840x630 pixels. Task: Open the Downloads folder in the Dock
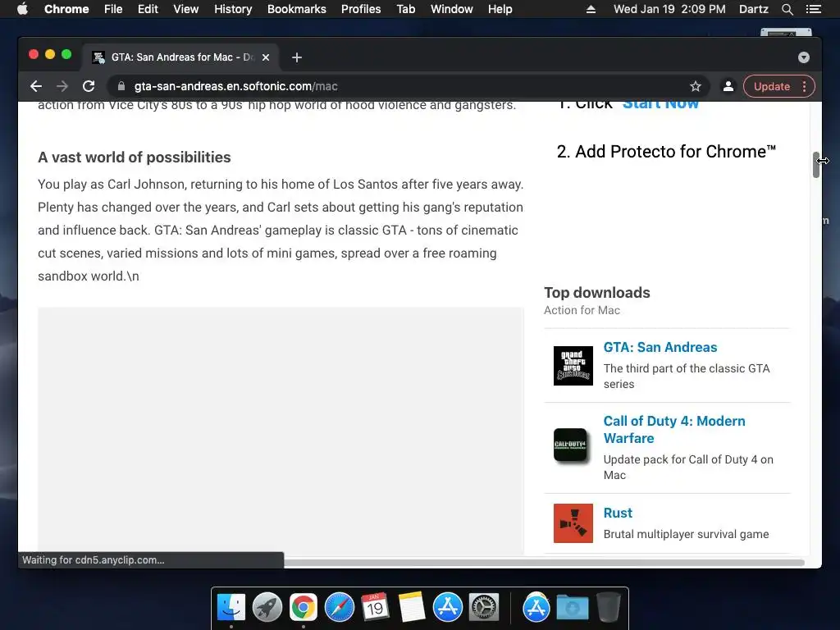click(x=572, y=608)
